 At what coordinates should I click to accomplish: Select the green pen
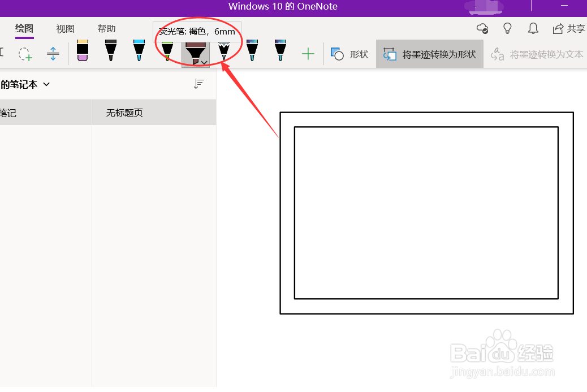coord(167,51)
